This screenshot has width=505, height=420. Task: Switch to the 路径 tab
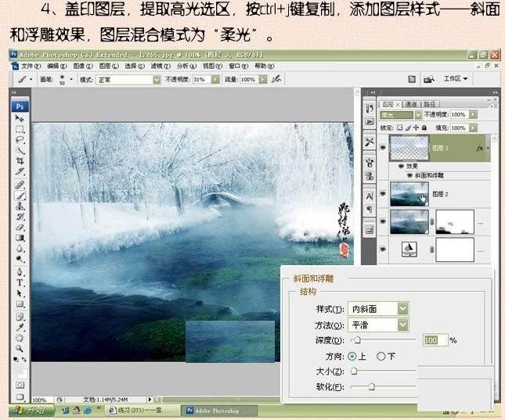tap(430, 104)
